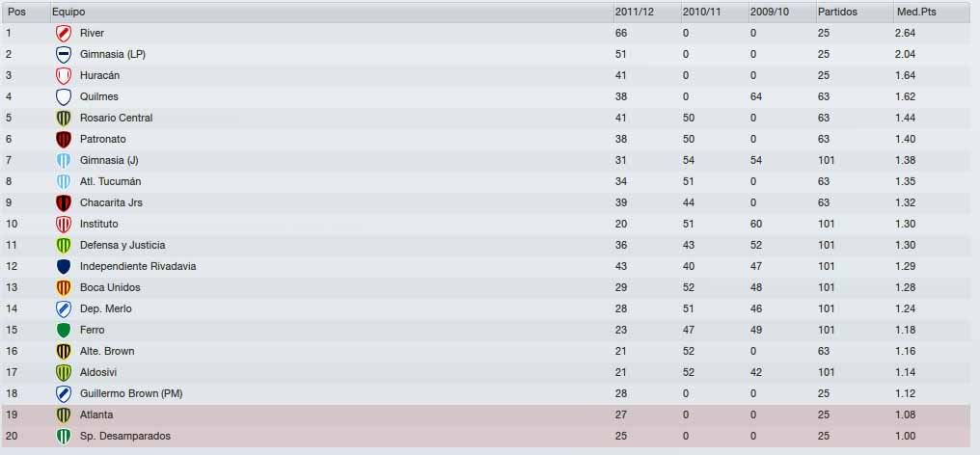This screenshot has width=980, height=455.
Task: Click the Gimnasia (LP) club crest
Action: point(63,54)
